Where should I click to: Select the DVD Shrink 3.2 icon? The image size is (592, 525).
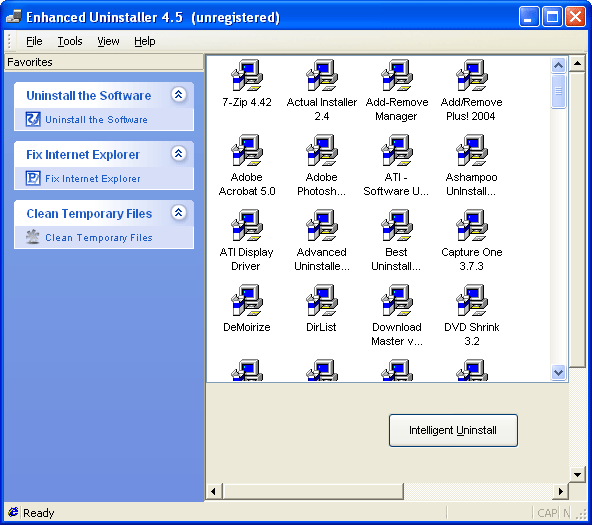(x=472, y=300)
